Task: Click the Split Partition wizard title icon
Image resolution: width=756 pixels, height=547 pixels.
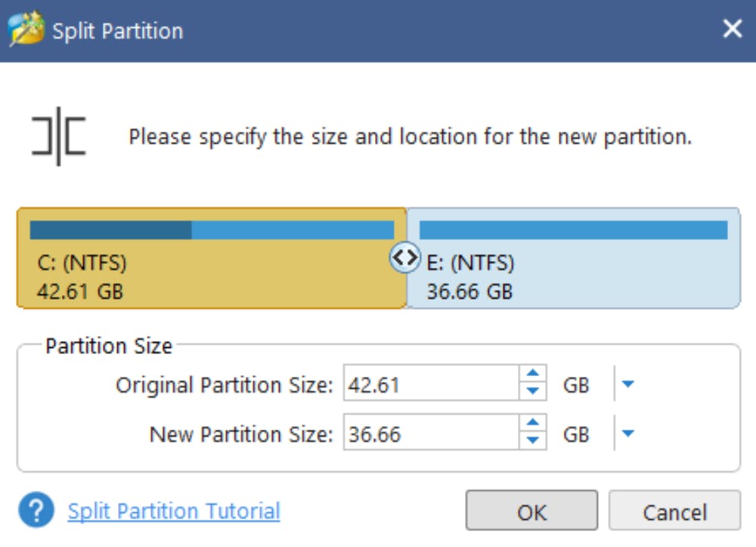Action: pos(26,30)
